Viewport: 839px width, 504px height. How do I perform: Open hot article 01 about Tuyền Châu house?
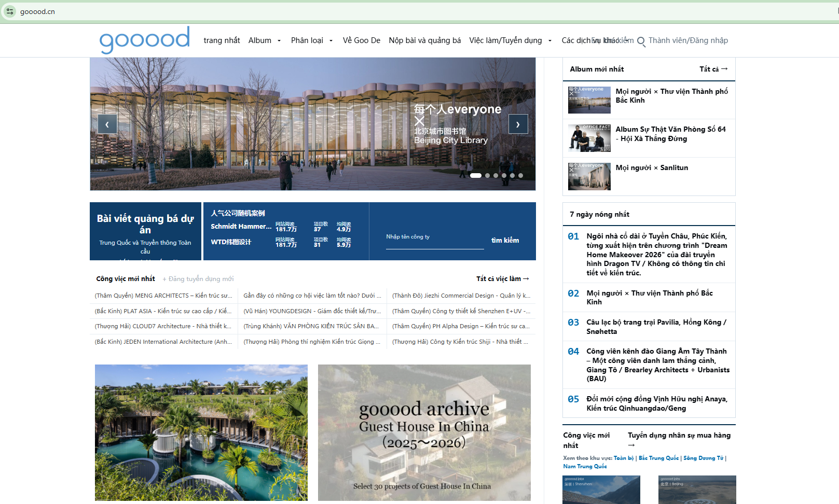point(657,255)
